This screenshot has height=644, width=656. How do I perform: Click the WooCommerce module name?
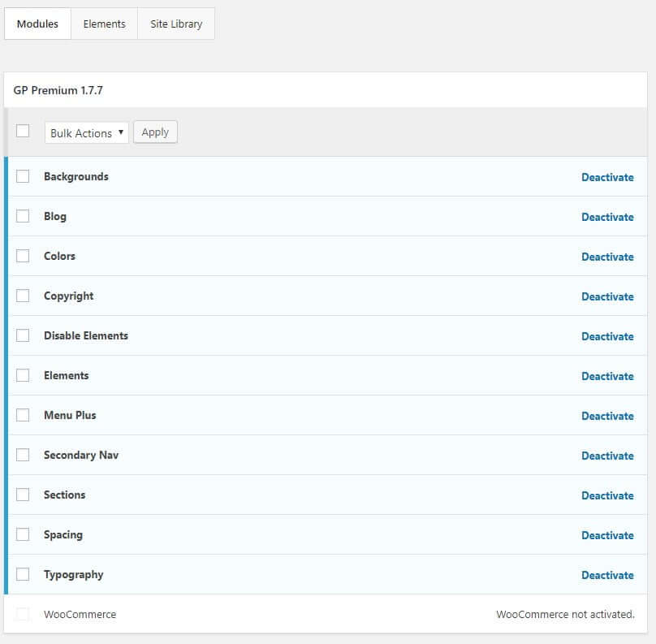80,614
